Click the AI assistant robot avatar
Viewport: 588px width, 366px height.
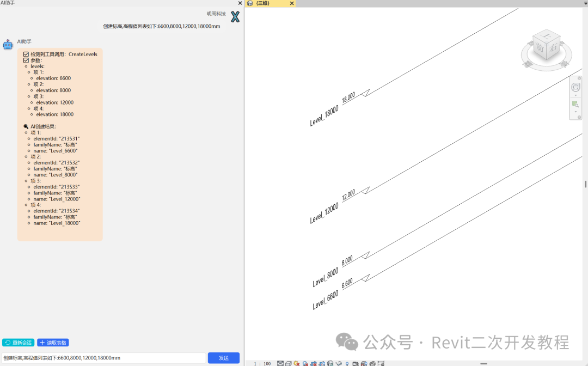(8, 44)
